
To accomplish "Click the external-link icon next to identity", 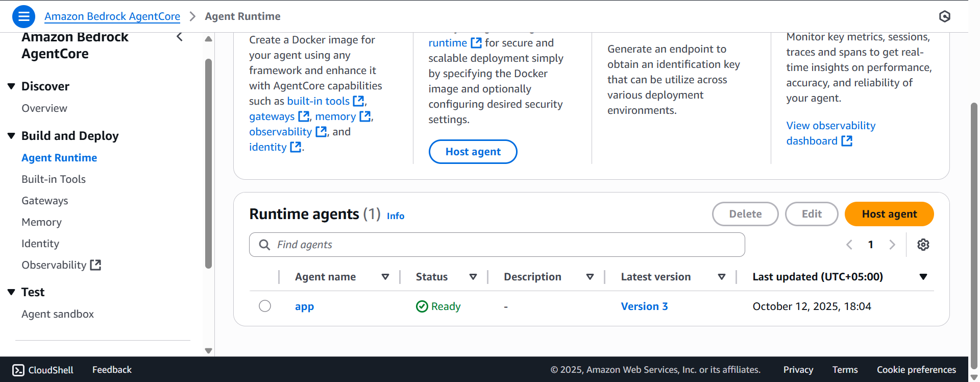I will pyautogui.click(x=296, y=147).
